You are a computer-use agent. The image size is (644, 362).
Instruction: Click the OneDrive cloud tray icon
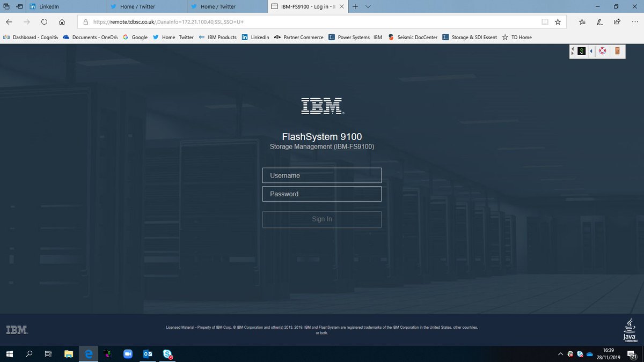(589, 354)
